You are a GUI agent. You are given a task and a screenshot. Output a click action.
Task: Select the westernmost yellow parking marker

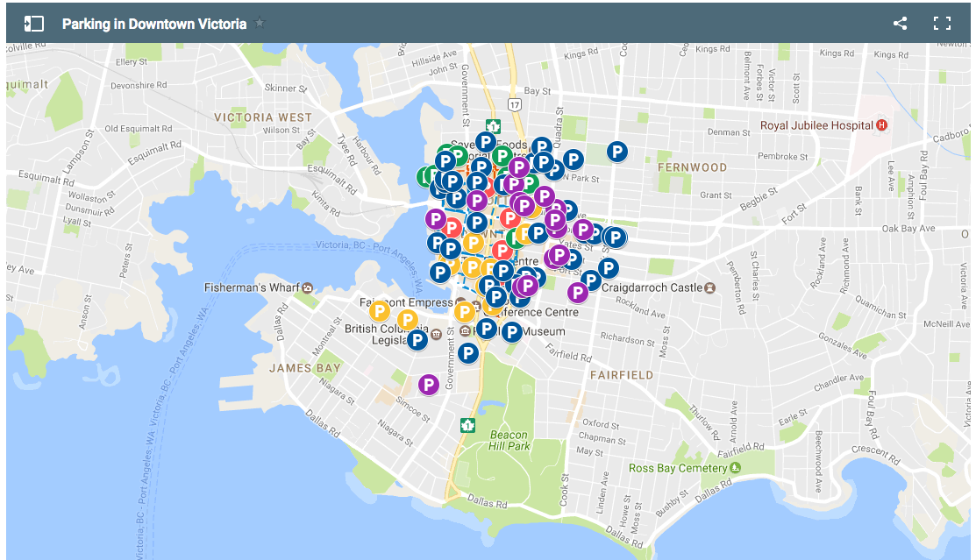point(380,310)
